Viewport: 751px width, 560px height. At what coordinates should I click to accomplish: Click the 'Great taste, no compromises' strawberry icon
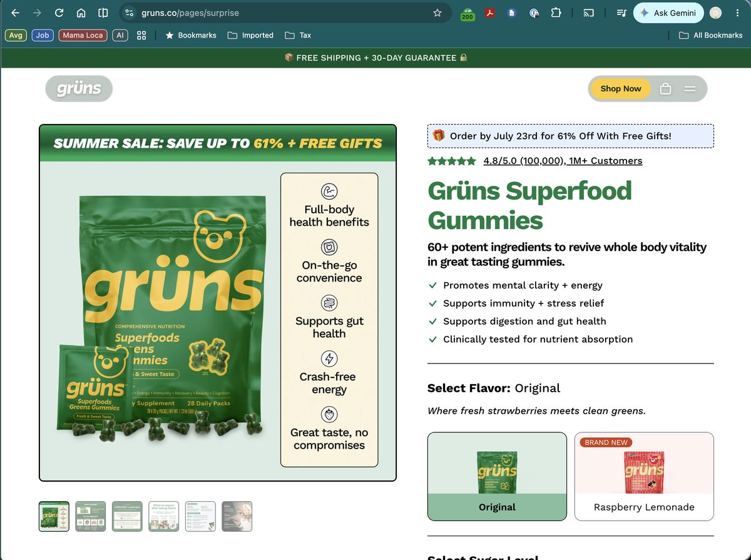(329, 414)
